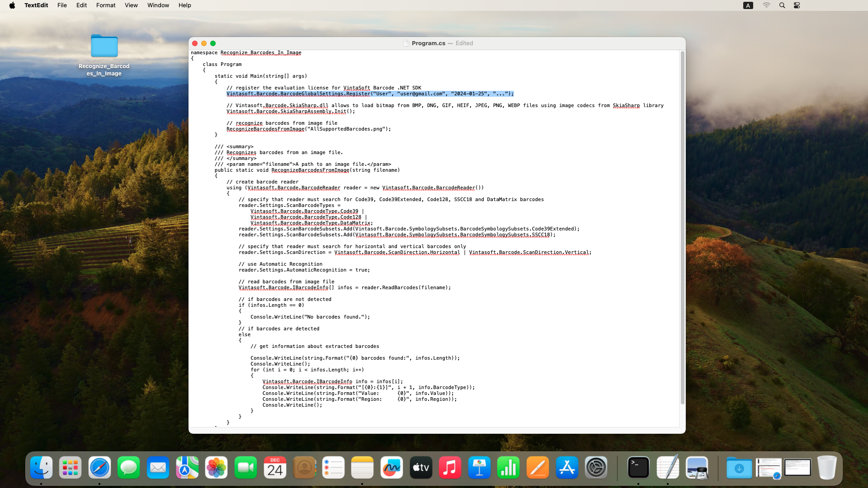Screen dimensions: 868x488
Task: Click the Edited status label
Action: point(464,43)
